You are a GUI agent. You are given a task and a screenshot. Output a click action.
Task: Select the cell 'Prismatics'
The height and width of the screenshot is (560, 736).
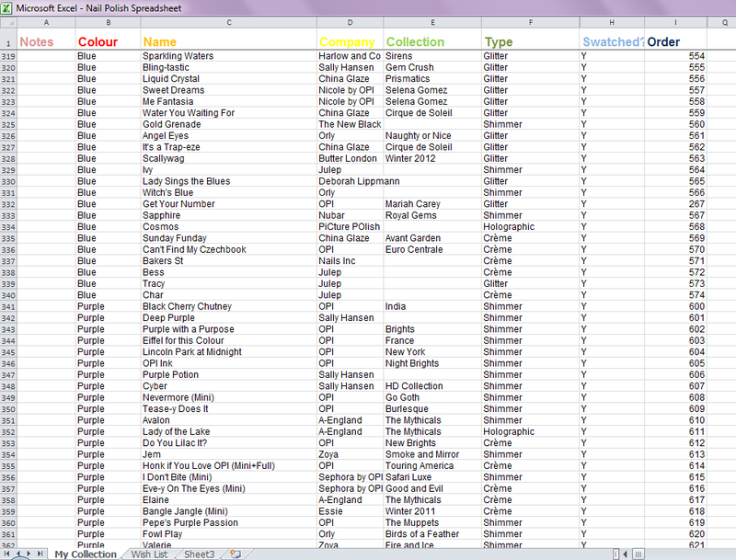tap(432, 79)
